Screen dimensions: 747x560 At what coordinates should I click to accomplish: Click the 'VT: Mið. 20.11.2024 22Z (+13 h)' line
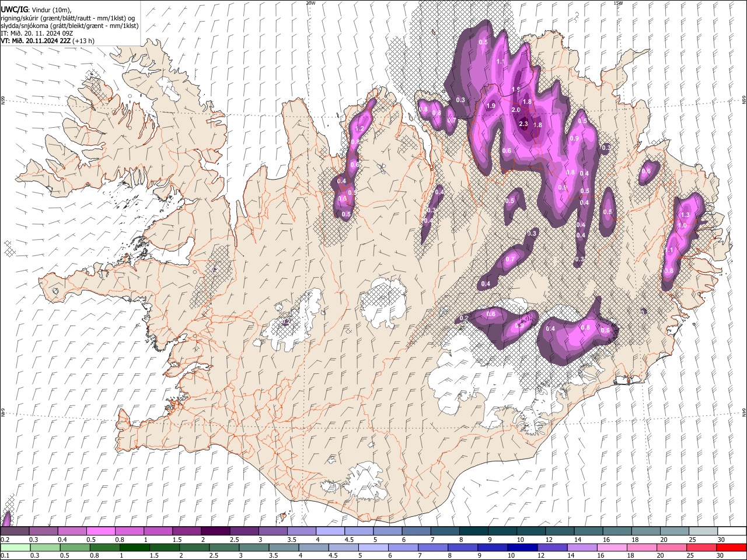(48, 41)
